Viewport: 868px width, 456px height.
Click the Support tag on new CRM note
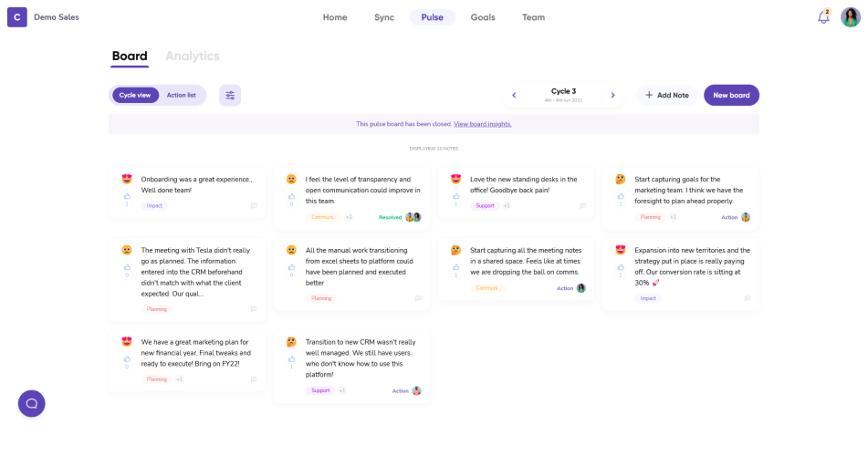pos(320,390)
